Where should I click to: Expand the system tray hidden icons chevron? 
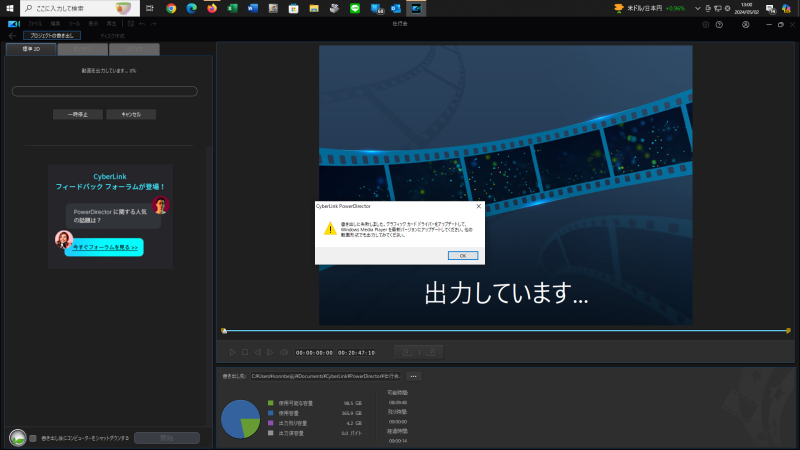click(x=697, y=8)
